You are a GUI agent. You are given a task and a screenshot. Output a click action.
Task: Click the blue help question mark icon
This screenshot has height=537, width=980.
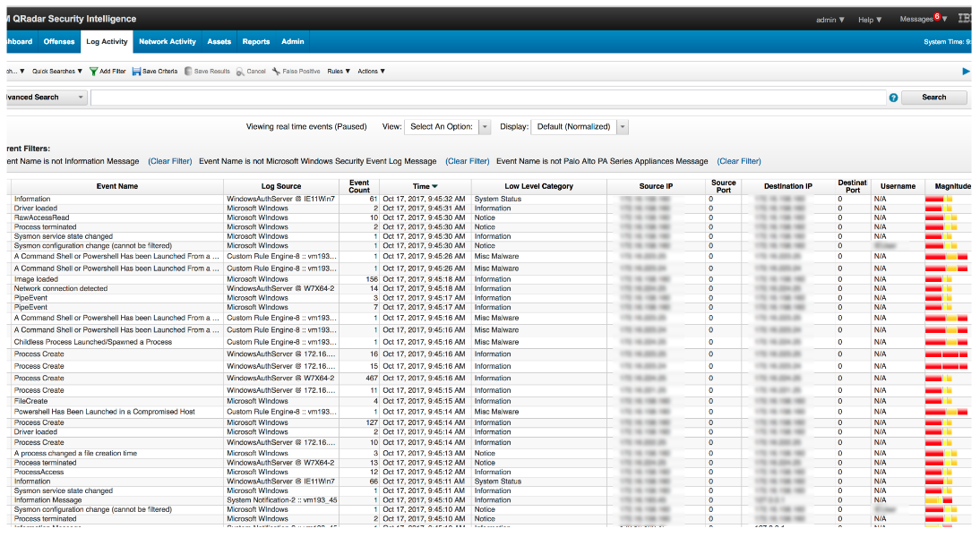point(893,98)
